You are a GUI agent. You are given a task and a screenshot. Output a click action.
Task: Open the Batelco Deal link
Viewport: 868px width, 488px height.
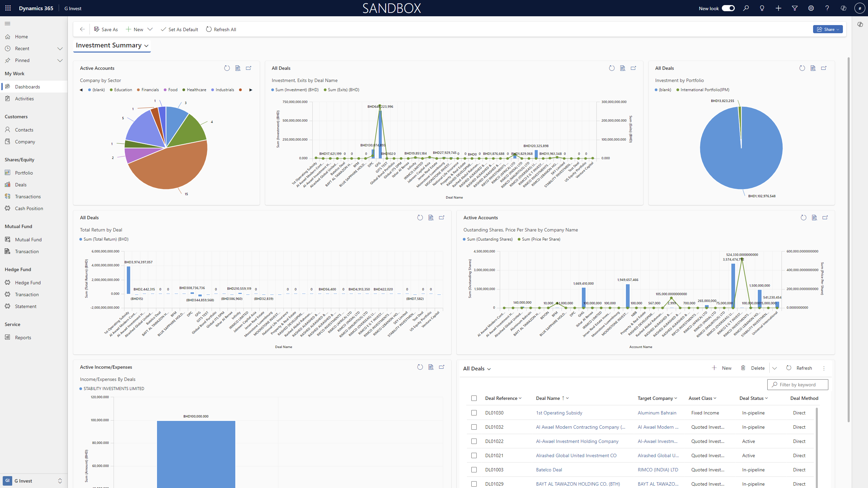point(549,470)
